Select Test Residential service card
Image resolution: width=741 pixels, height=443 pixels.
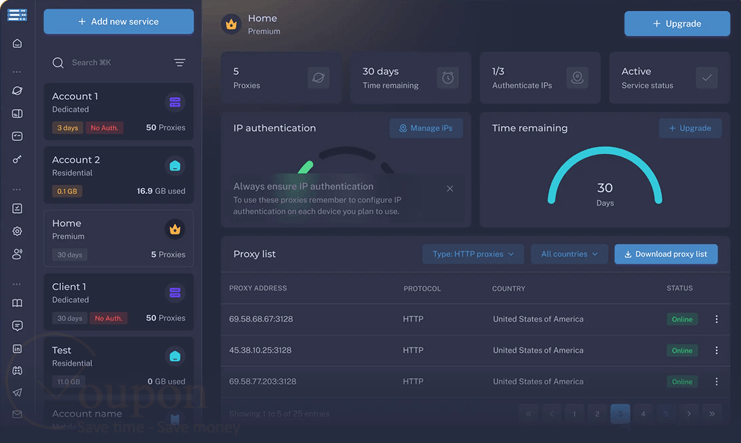pyautogui.click(x=119, y=365)
